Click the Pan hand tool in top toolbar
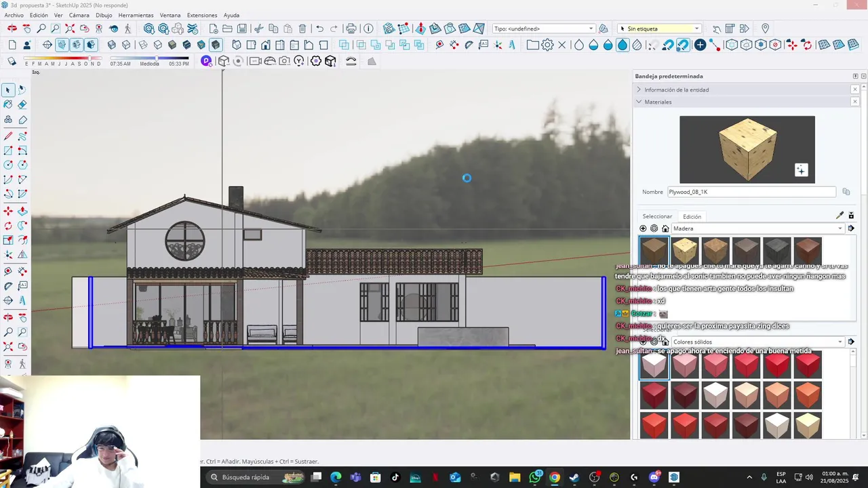 (x=26, y=28)
